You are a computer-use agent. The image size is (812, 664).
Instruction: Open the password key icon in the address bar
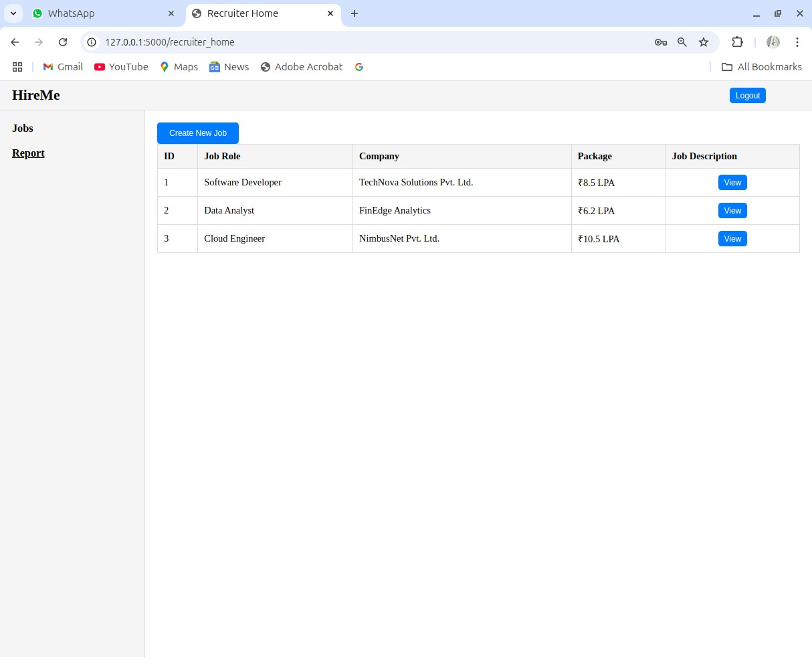click(x=661, y=42)
